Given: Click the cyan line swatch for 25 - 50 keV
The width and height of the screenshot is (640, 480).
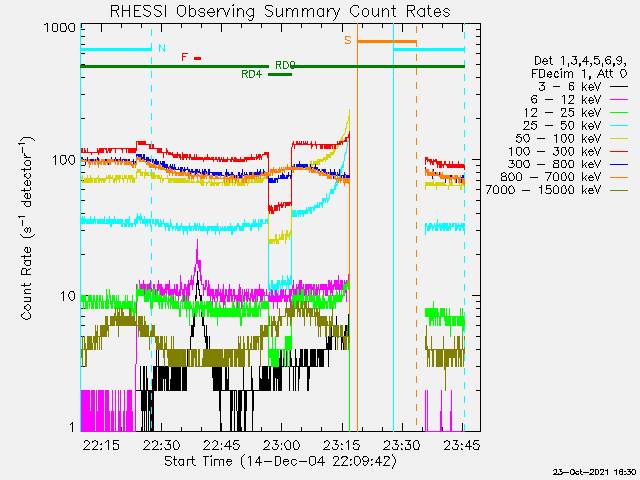Looking at the screenshot, I should (x=619, y=126).
